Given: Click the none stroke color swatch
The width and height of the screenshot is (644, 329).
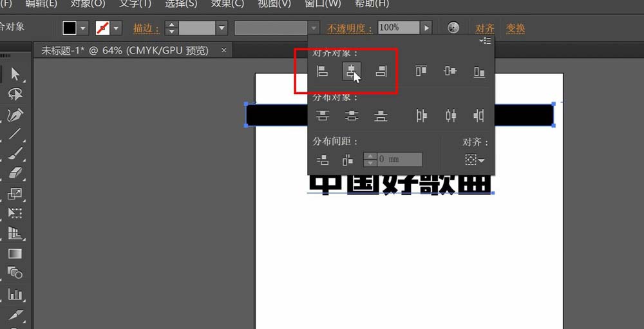Looking at the screenshot, I should click(x=102, y=28).
